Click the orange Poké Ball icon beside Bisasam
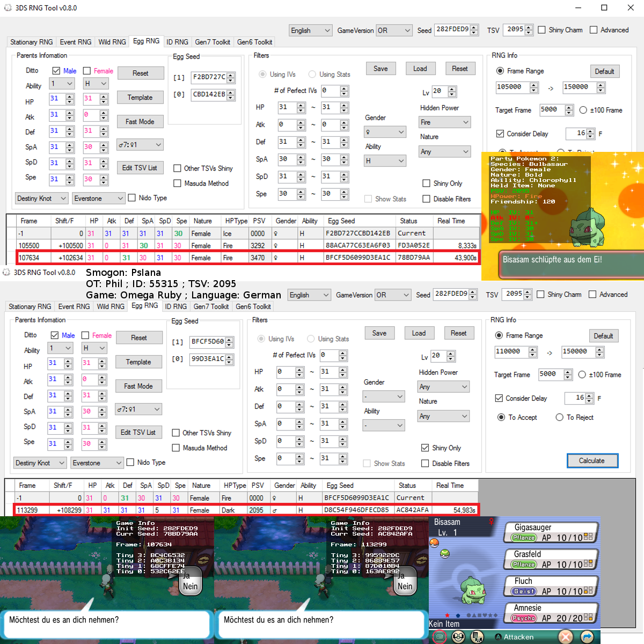The width and height of the screenshot is (644, 644). click(434, 543)
